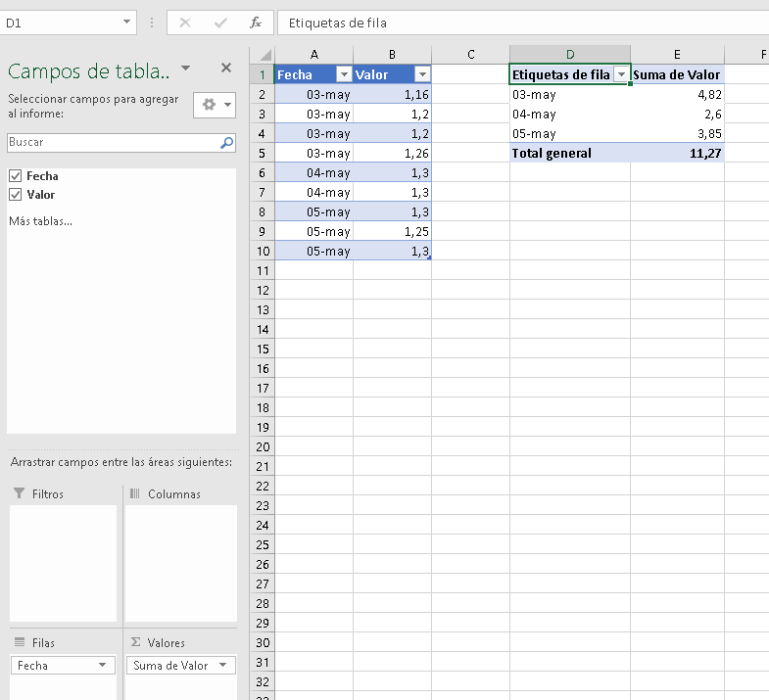Uncheck the Valor field checkbox

(16, 195)
